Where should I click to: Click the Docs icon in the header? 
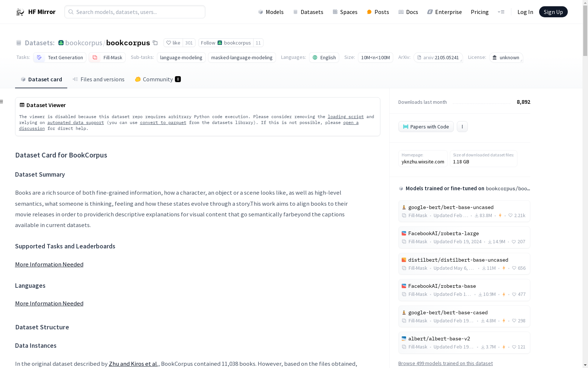tap(401, 12)
